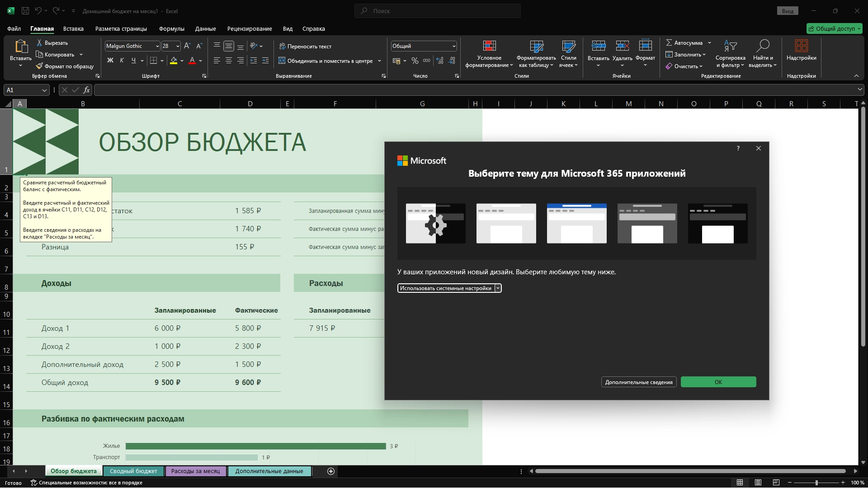
Task: Click the Дополнительные сведения button
Action: pyautogui.click(x=638, y=382)
